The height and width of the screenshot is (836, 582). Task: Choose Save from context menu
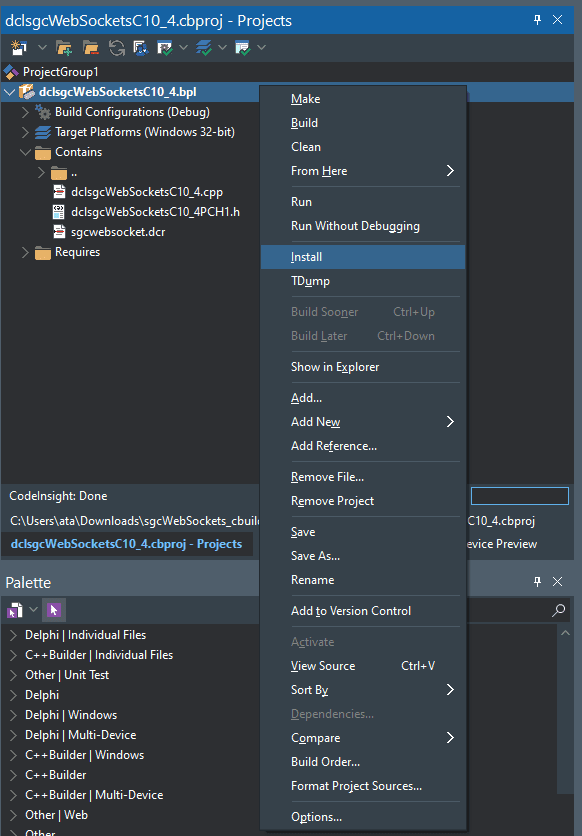(362, 532)
